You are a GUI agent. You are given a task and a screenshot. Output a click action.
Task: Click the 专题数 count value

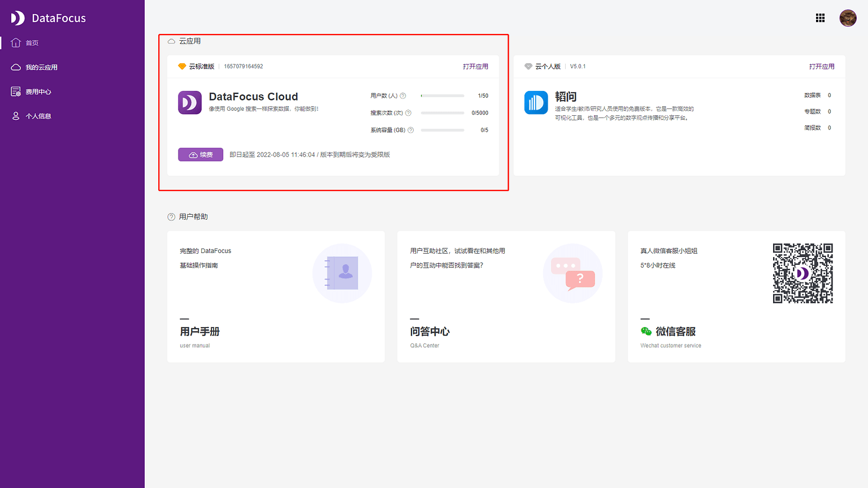[x=830, y=112]
